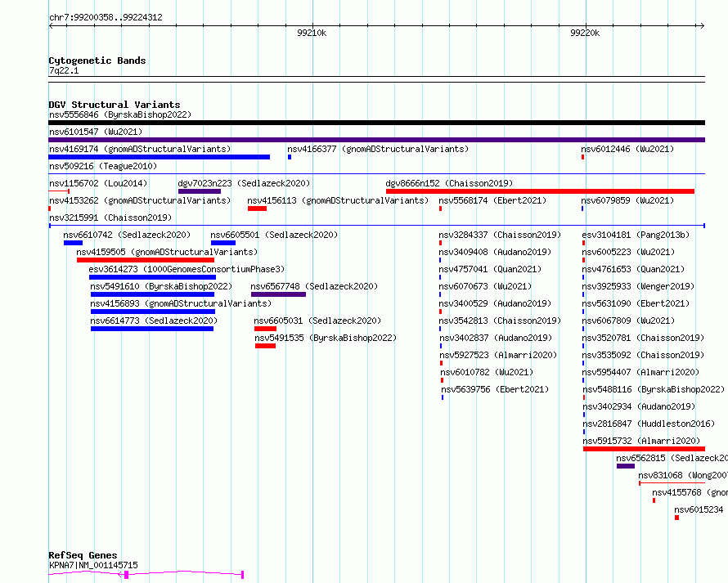Click the purple nsv6567748 Sedlazeck2020 bar
Image resolution: width=728 pixels, height=583 pixels.
pyautogui.click(x=278, y=294)
